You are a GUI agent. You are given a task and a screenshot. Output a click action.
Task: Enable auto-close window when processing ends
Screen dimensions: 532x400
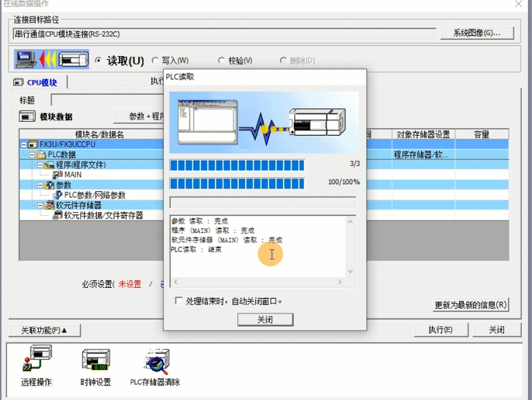(178, 301)
